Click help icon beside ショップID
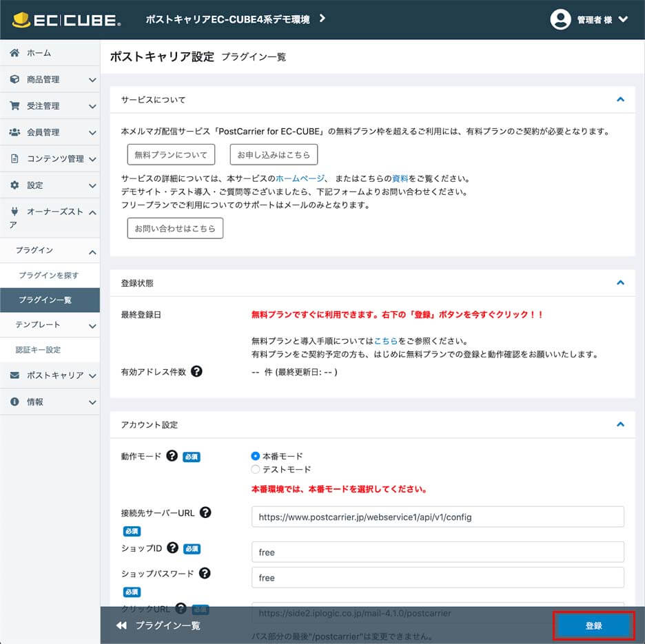Viewport: 645px width, 644px height. [173, 548]
